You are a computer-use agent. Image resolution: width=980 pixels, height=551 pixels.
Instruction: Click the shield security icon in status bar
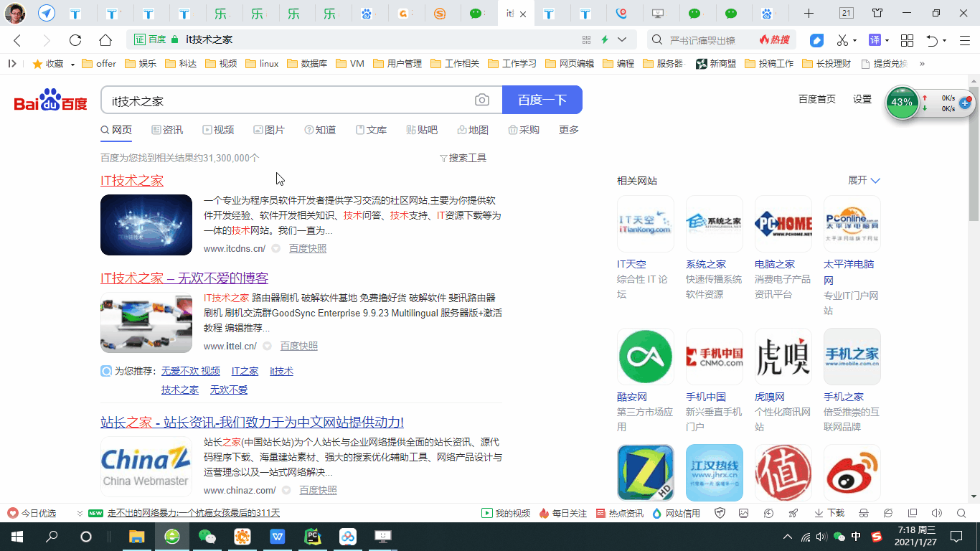click(720, 513)
